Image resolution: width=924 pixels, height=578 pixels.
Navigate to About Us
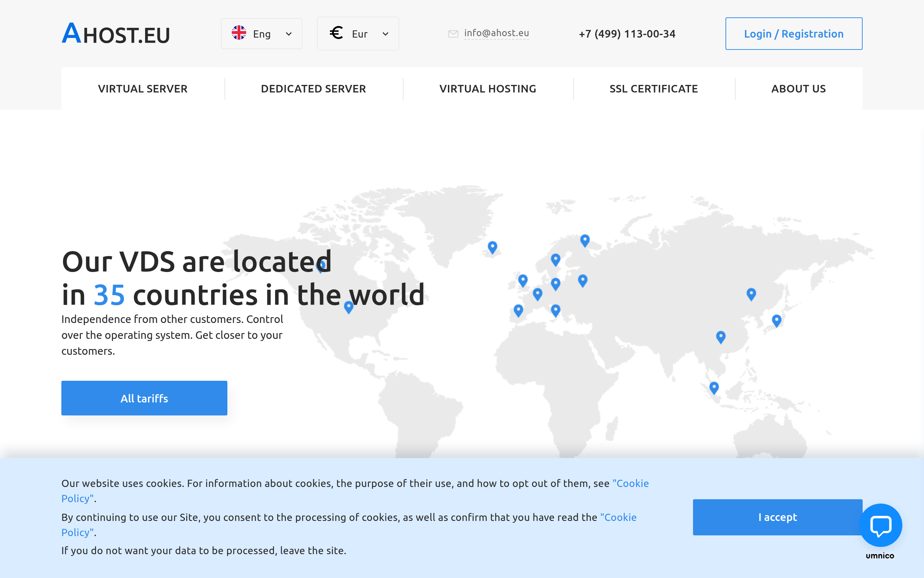click(x=798, y=89)
